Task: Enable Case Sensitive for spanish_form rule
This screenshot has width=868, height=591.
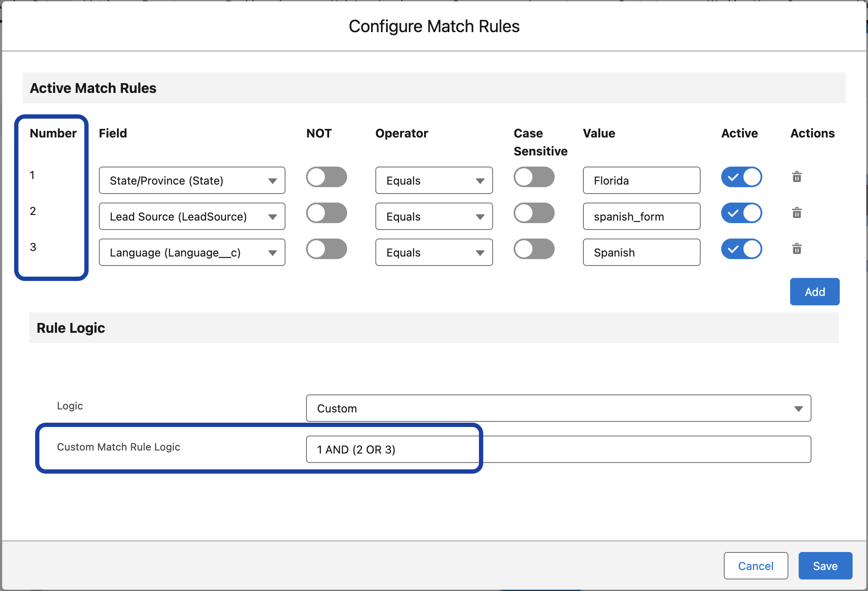Action: click(x=534, y=213)
